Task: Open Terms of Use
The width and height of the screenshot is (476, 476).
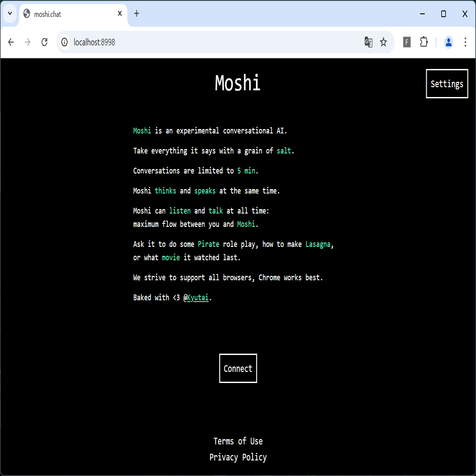Action: [x=238, y=441]
